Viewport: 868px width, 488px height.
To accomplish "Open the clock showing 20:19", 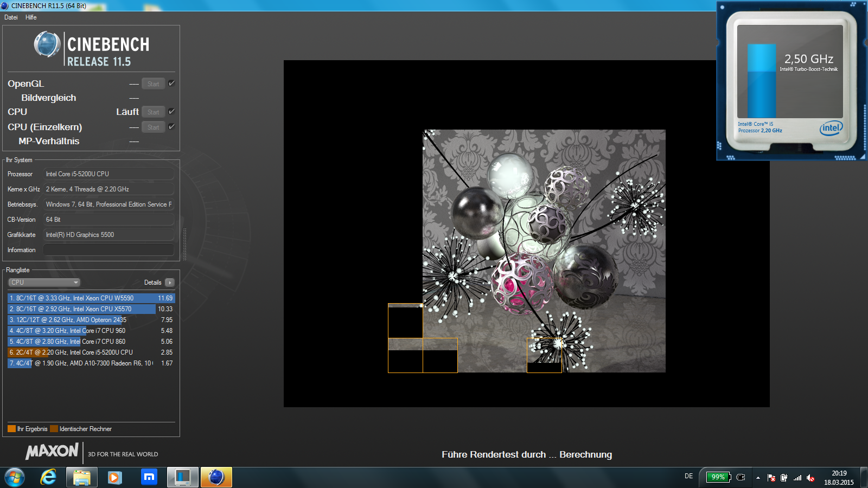I will (x=839, y=478).
